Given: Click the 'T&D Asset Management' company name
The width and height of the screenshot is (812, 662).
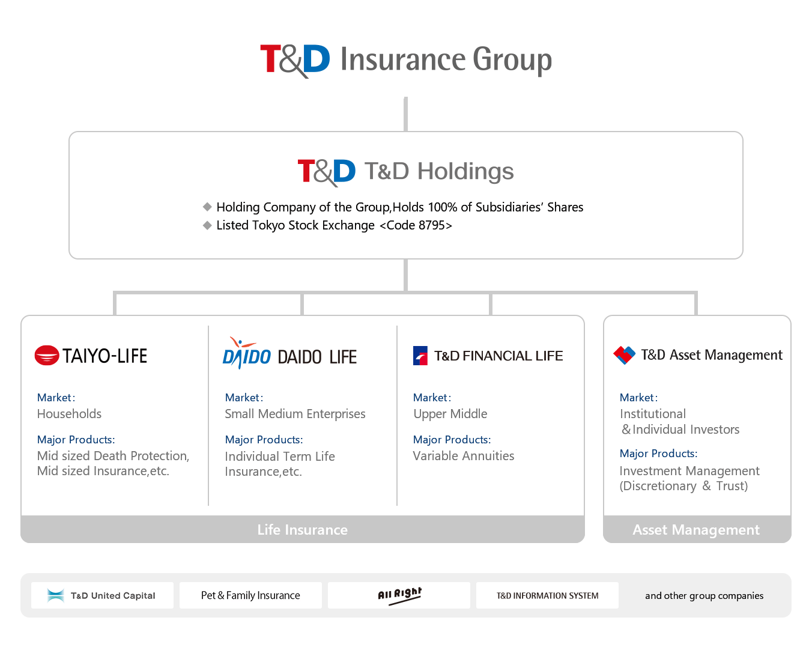Looking at the screenshot, I should click(712, 355).
